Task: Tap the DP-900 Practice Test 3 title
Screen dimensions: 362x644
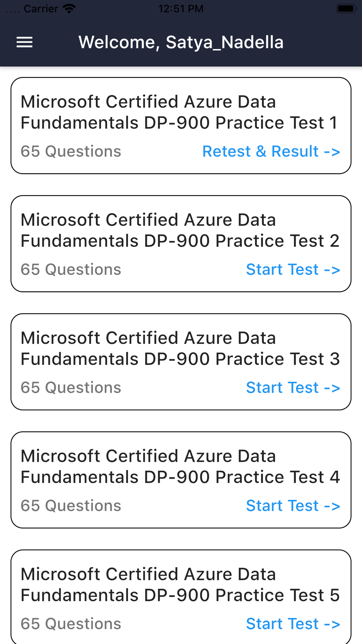Action: [180, 348]
